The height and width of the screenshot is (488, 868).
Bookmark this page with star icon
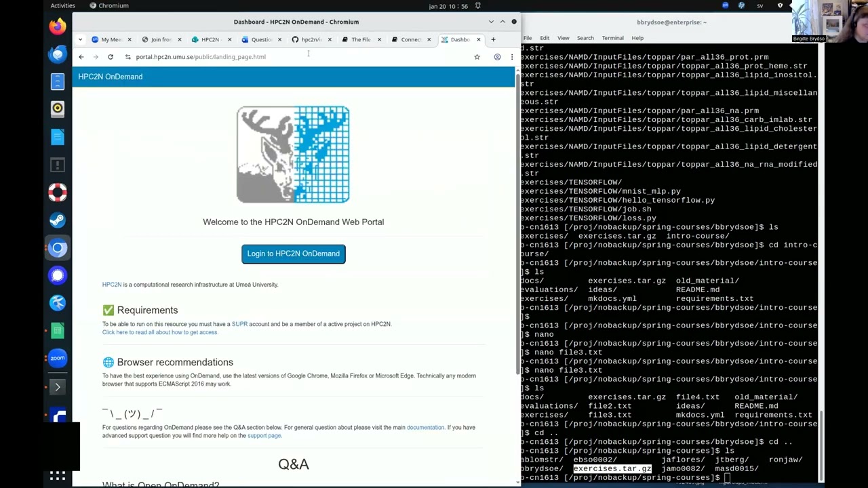pyautogui.click(x=477, y=57)
